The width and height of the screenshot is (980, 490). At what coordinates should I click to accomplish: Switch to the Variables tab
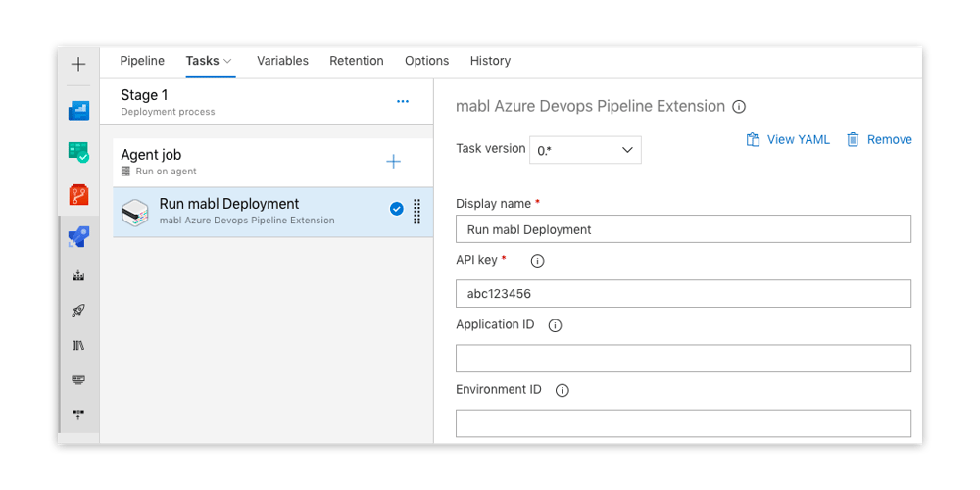tap(282, 61)
